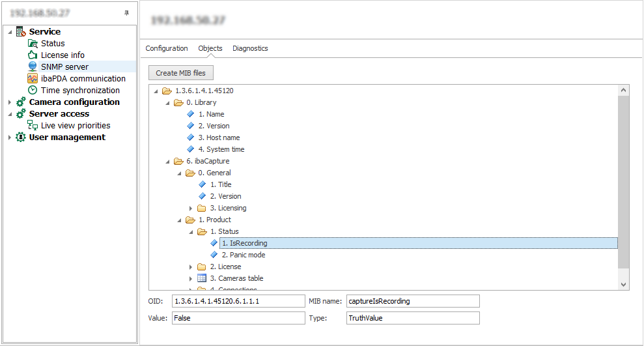Image resolution: width=644 pixels, height=346 pixels.
Task: Expand the 2. License folder
Action: pos(191,267)
